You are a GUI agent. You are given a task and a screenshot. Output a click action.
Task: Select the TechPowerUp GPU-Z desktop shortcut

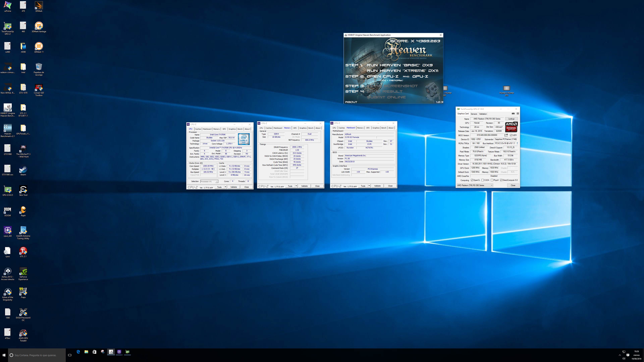click(x=8, y=28)
